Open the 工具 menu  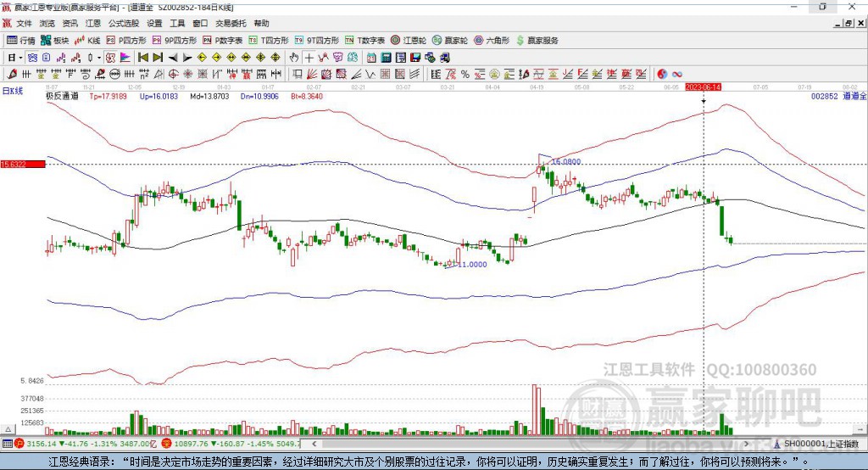click(x=177, y=23)
